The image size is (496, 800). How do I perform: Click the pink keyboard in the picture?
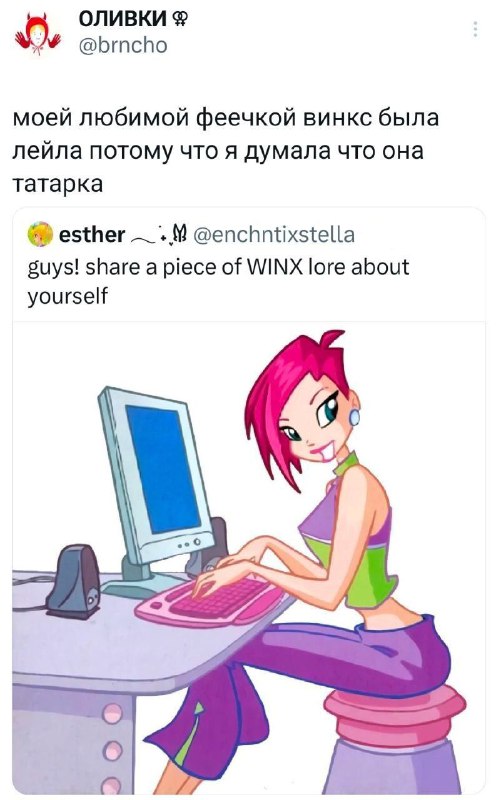click(210, 603)
